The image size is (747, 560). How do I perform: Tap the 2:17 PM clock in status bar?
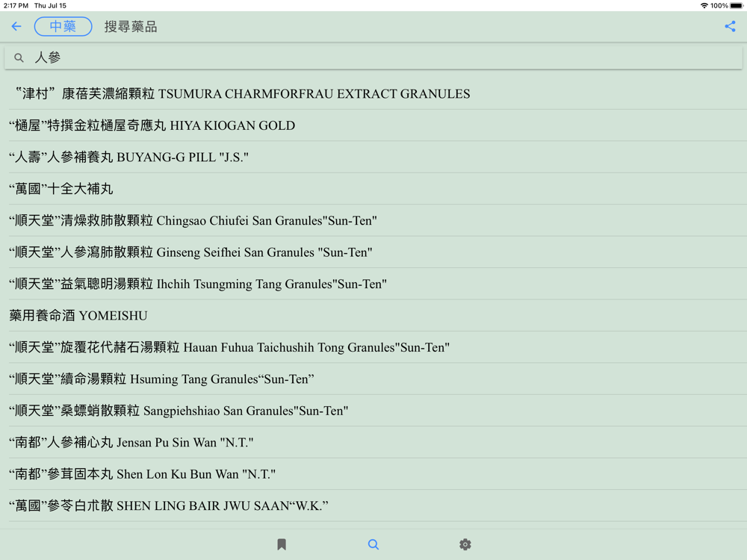pos(16,6)
